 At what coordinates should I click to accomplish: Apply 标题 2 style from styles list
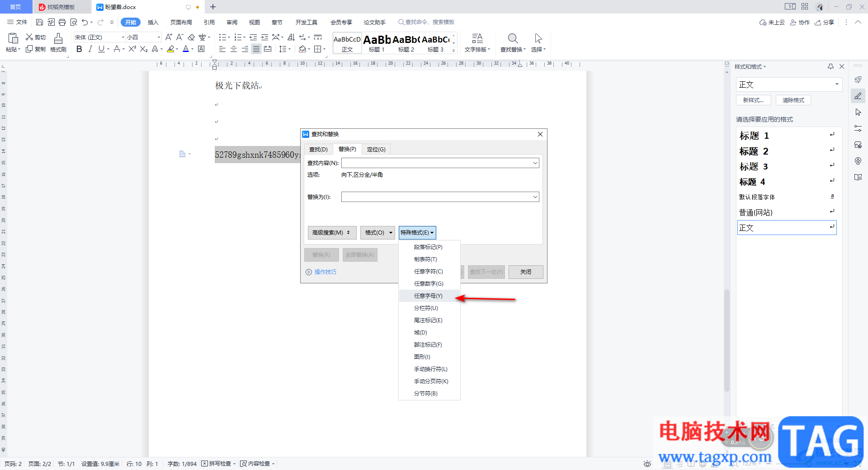[x=787, y=151]
